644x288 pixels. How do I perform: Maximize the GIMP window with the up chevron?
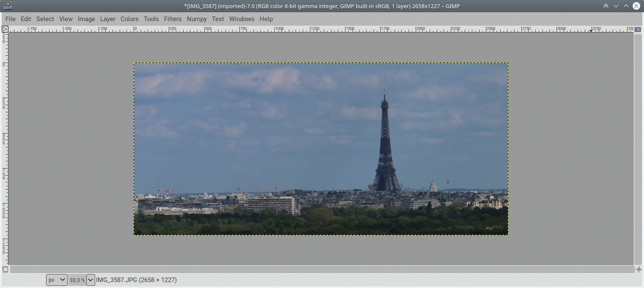(x=626, y=6)
